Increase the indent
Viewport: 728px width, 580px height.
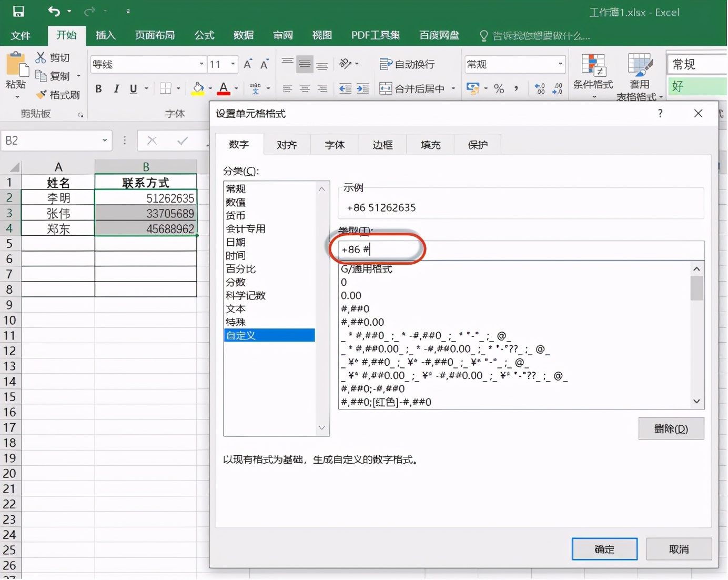pos(363,89)
